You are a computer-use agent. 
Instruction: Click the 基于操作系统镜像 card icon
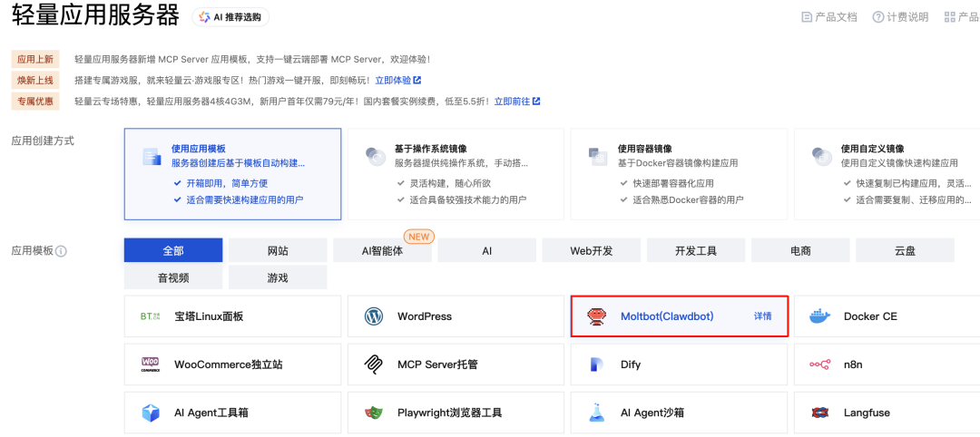(x=375, y=157)
